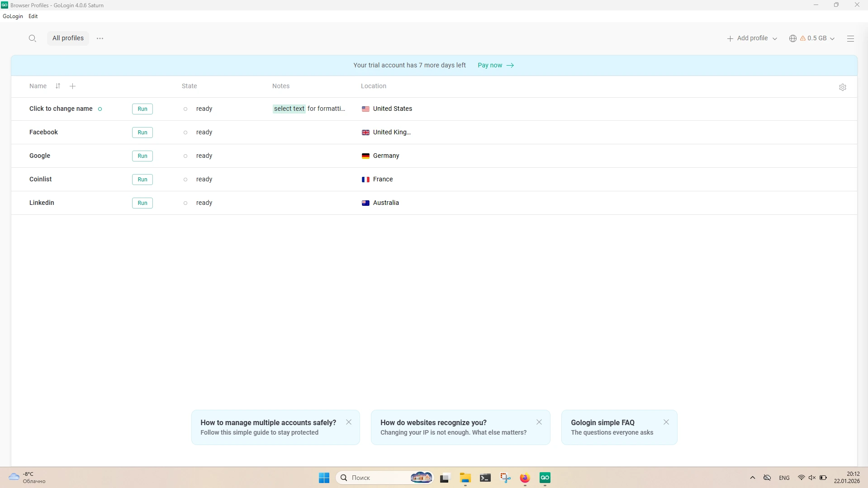The width and height of the screenshot is (868, 488).
Task: Click the Location column header
Action: pyautogui.click(x=374, y=86)
